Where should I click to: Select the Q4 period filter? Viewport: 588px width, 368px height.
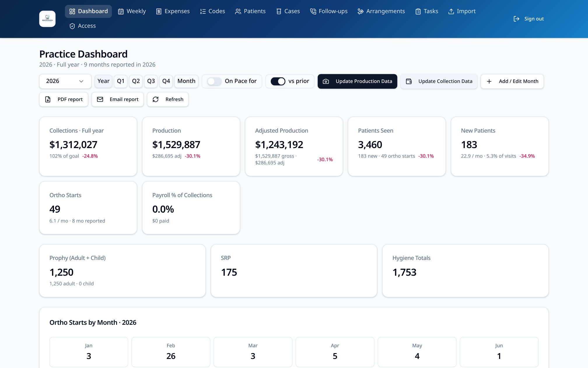166,81
